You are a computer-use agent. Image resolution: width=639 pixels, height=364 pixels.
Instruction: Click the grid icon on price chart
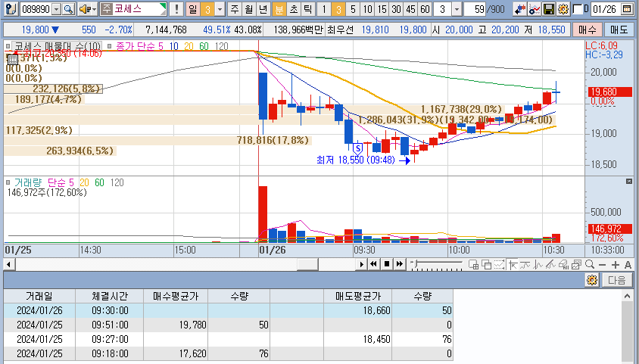(x=13, y=60)
